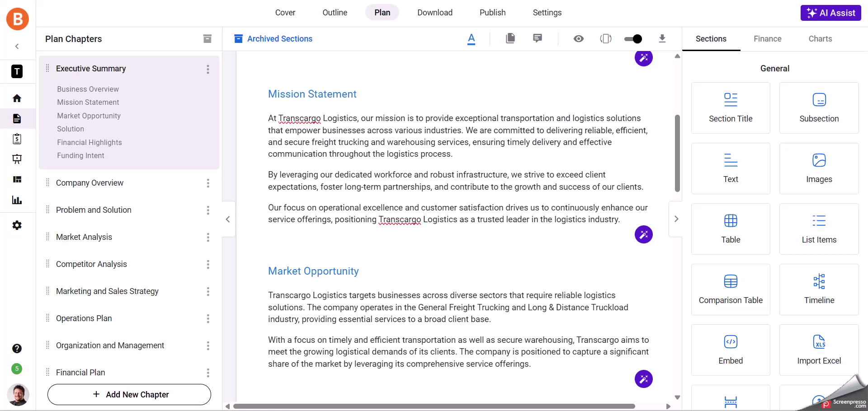Click the black T icon in sidebar
The width and height of the screenshot is (868, 411).
[17, 71]
